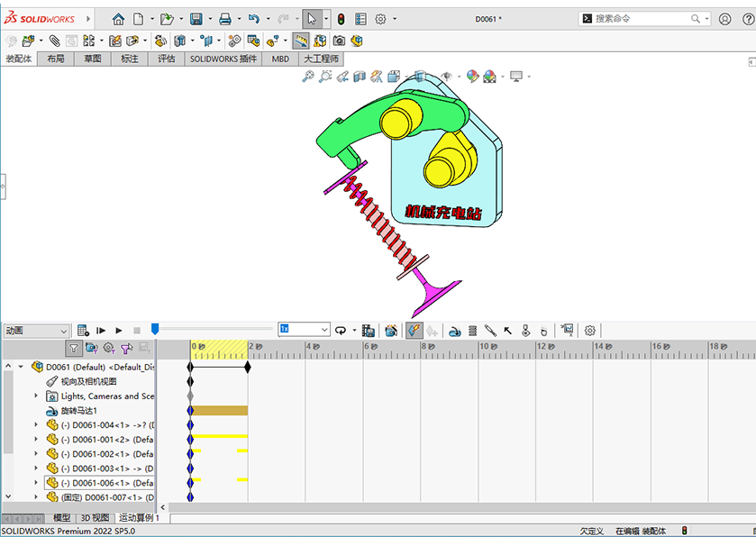Toggle the Autokey button in motion toolbar

point(414,331)
